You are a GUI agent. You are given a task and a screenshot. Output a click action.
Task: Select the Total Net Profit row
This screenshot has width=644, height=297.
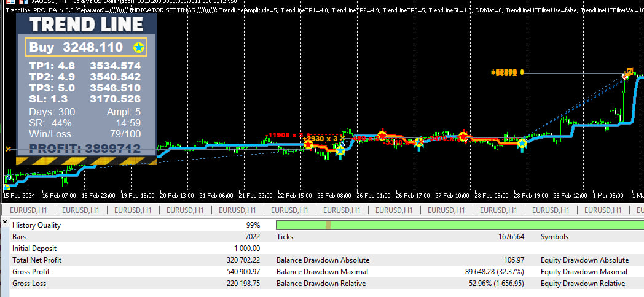pos(135,260)
